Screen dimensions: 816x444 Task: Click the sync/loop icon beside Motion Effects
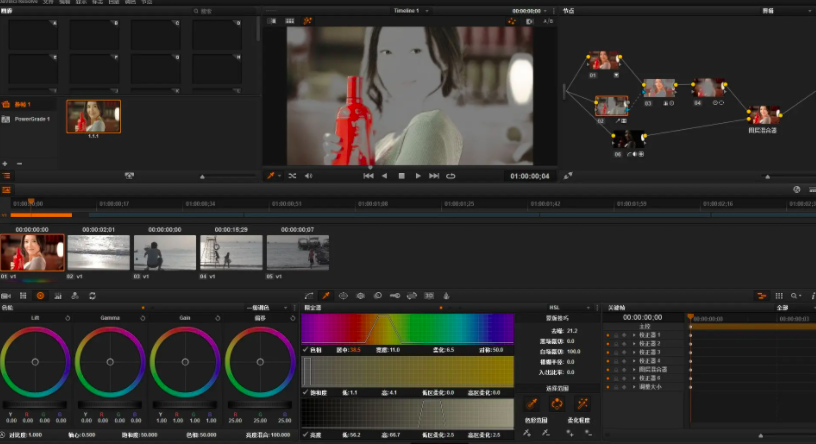point(92,296)
